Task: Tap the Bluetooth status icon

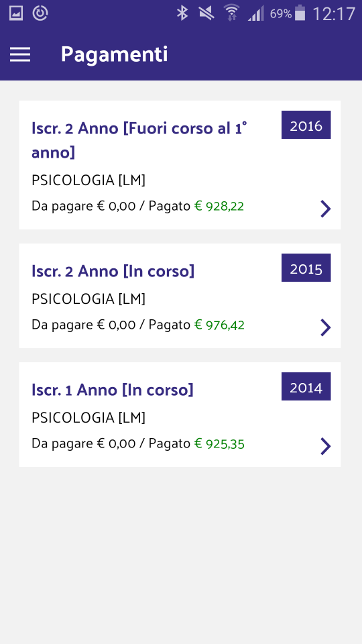Action: pyautogui.click(x=182, y=13)
